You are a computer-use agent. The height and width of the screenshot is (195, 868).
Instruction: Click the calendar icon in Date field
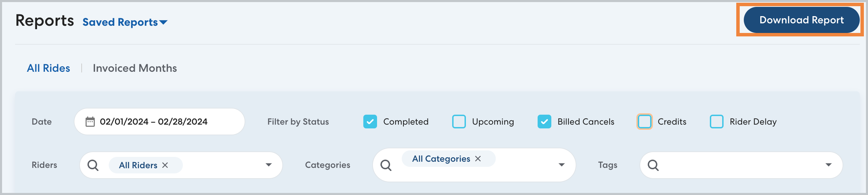90,122
